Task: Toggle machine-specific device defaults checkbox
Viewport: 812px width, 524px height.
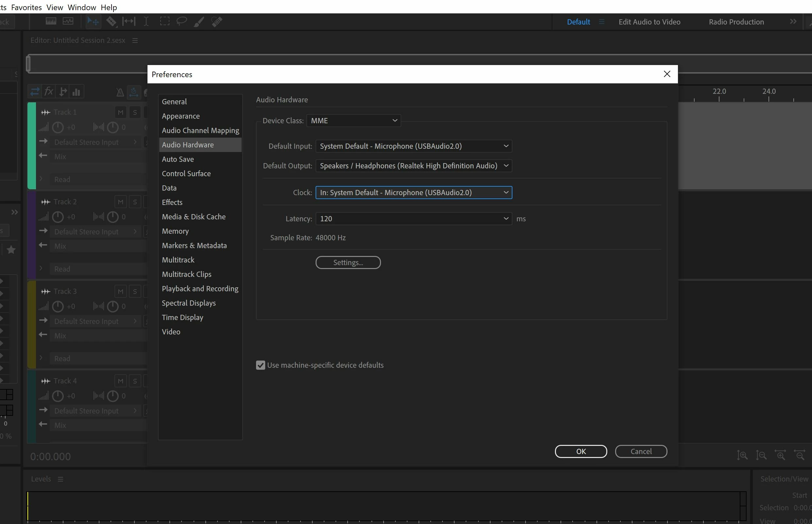Action: pos(260,365)
